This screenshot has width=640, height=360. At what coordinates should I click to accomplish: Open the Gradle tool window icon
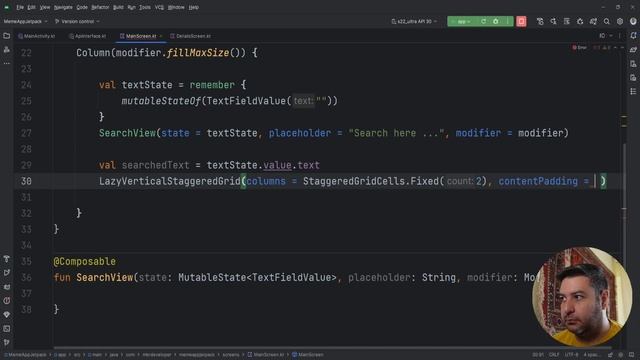point(633,50)
